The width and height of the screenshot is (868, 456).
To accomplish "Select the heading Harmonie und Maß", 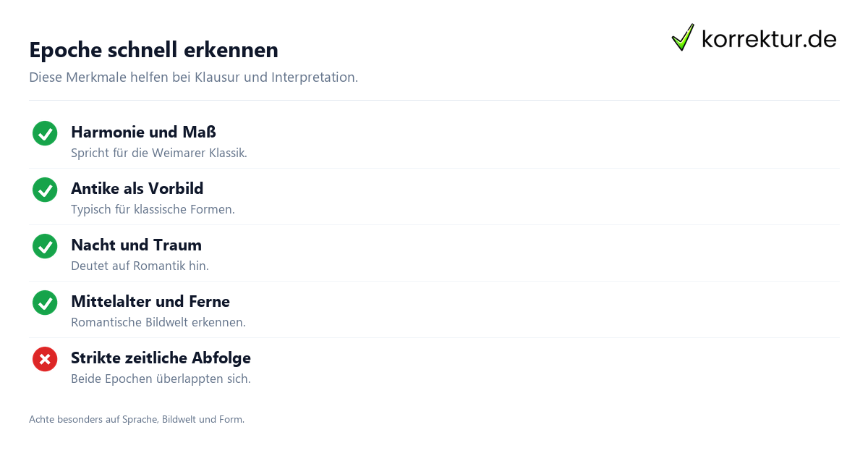I will tap(143, 132).
